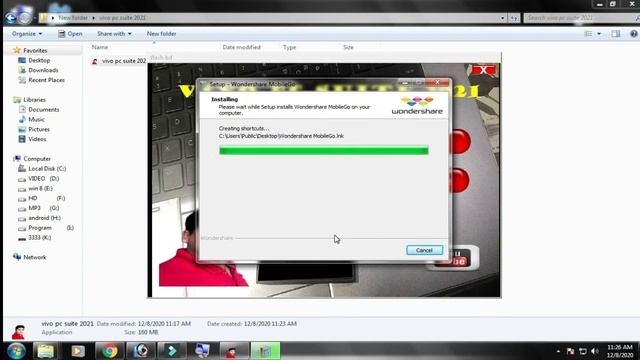Open Recent Places in navigation pane
640x360 pixels.
click(47, 80)
